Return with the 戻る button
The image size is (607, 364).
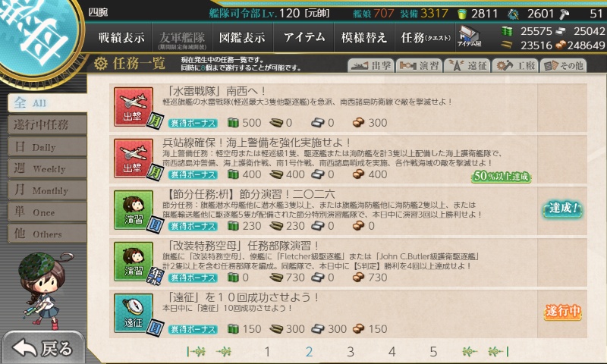coord(43,348)
